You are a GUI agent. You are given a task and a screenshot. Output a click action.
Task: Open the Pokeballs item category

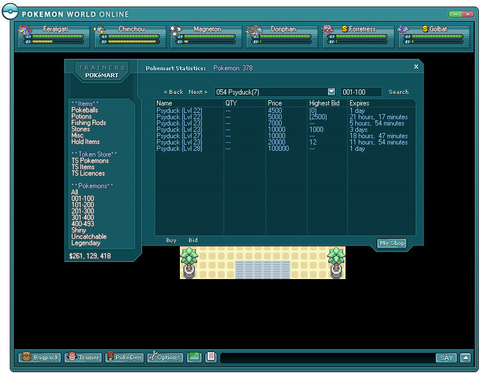[85, 110]
